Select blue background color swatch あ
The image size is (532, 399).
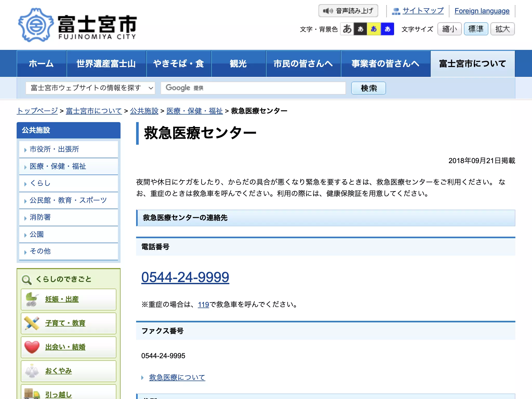tap(387, 29)
